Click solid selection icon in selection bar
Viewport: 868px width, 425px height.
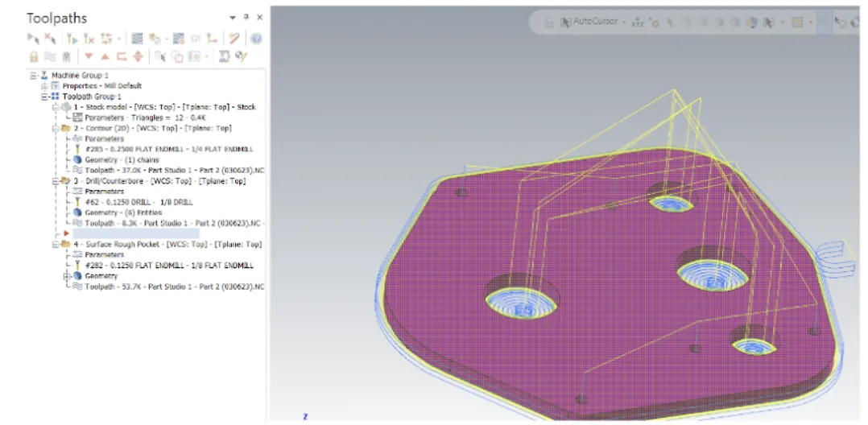[751, 23]
